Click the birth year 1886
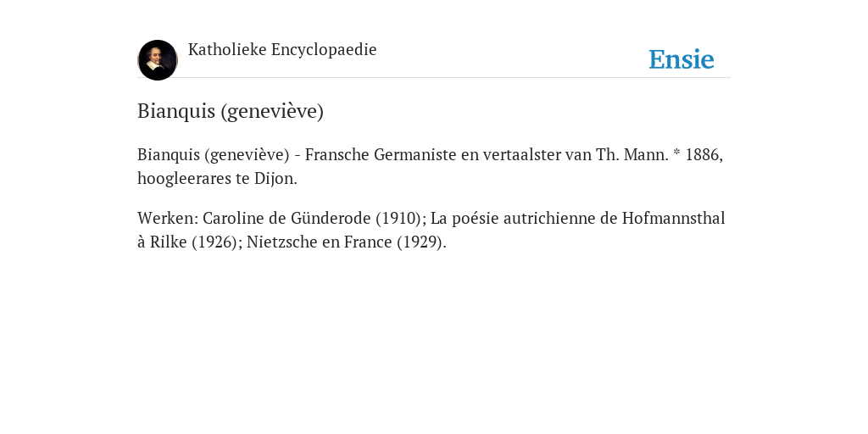This screenshot has height=434, width=868. (704, 154)
